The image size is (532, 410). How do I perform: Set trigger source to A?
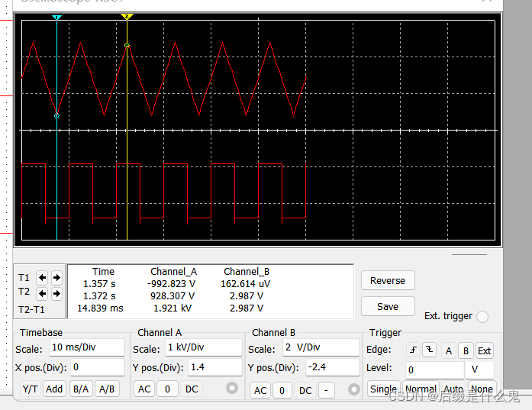coord(449,350)
